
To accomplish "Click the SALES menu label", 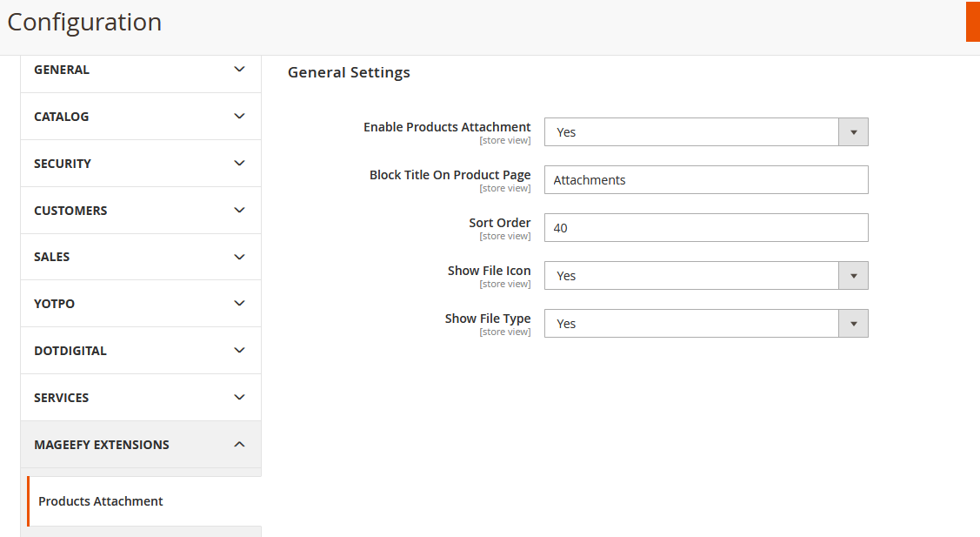I will [52, 257].
